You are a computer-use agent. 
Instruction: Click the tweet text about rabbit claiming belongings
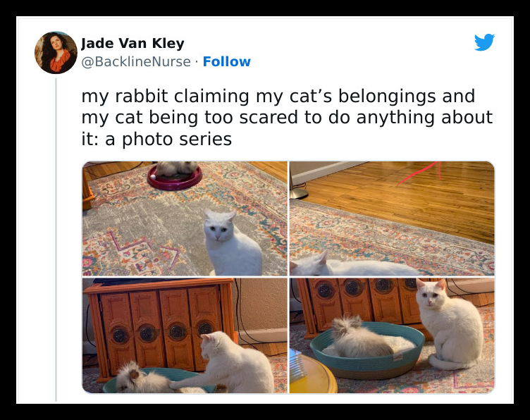(x=287, y=117)
